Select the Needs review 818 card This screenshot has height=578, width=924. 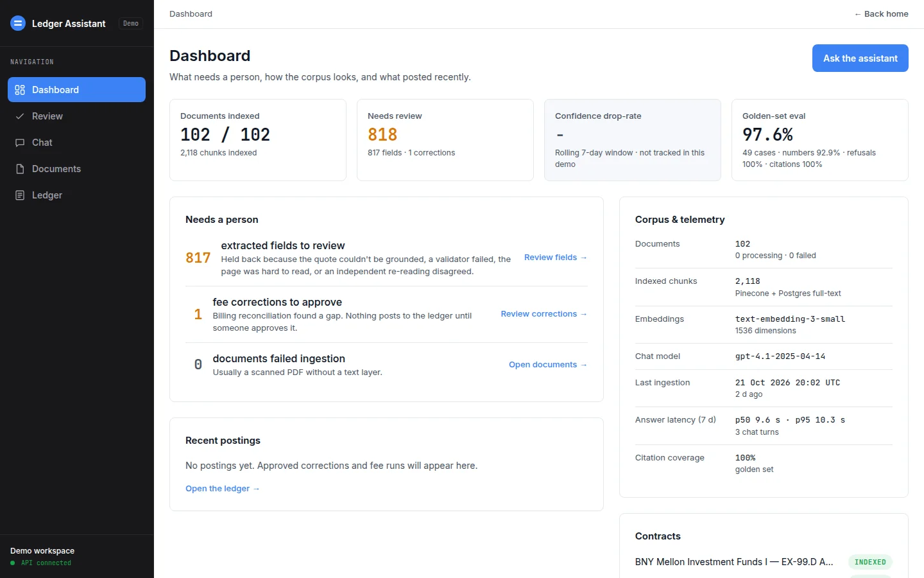pyautogui.click(x=445, y=140)
